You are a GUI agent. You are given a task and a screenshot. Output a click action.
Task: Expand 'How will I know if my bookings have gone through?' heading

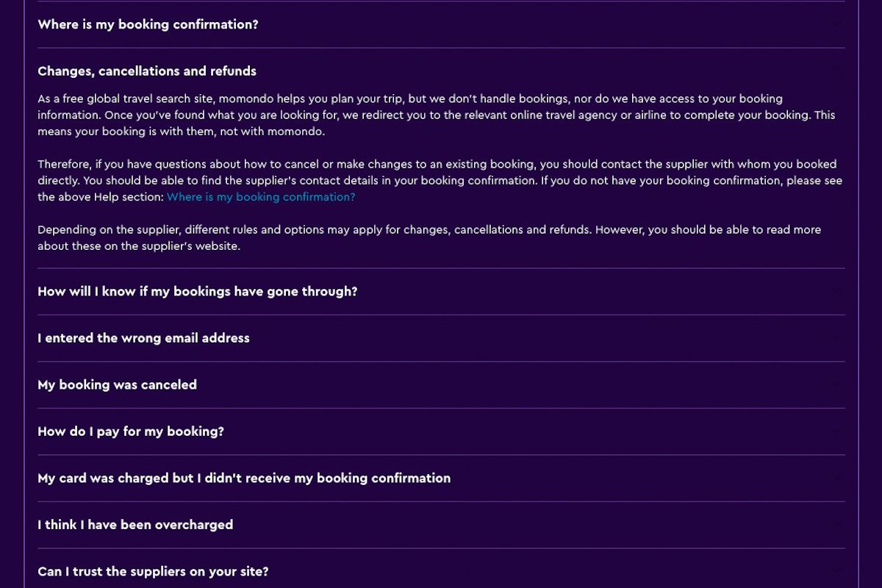point(197,292)
